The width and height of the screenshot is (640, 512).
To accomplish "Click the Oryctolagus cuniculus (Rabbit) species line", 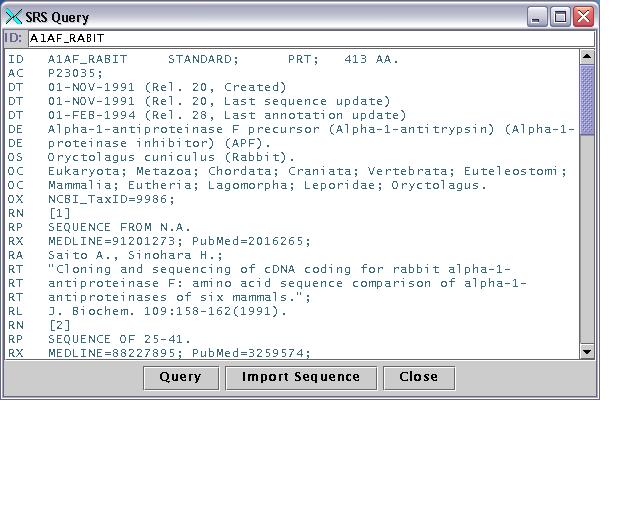I will 171,157.
